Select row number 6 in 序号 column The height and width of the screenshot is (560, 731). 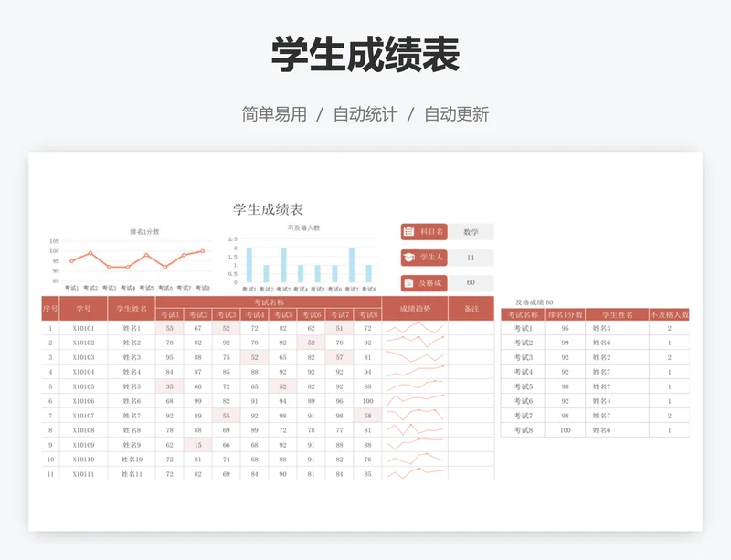pos(50,401)
